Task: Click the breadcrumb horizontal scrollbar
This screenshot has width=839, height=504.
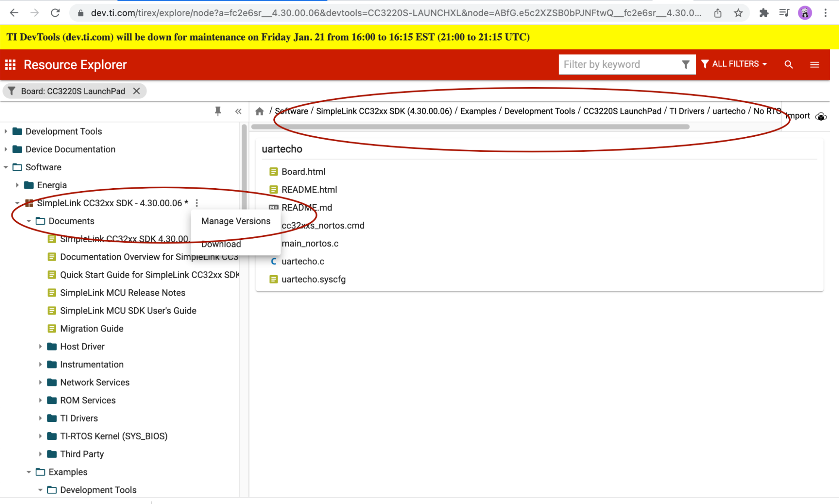Action: point(470,127)
